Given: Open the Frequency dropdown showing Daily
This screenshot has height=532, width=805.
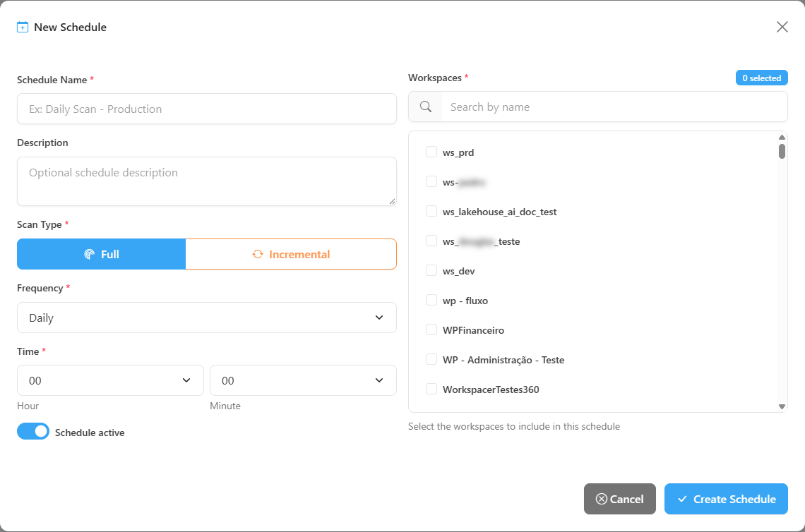Looking at the screenshot, I should click(207, 318).
